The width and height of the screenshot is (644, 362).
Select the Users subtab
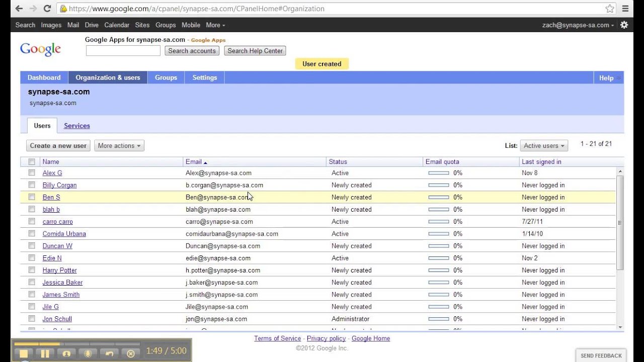[42, 126]
